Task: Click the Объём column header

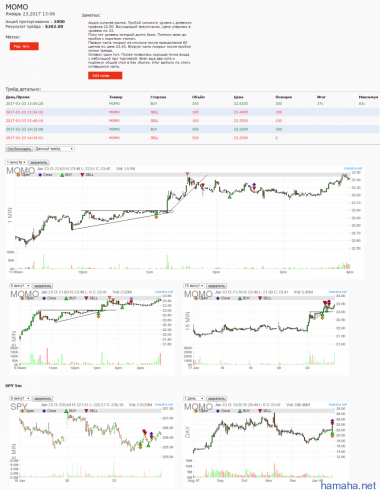Action: coord(198,97)
